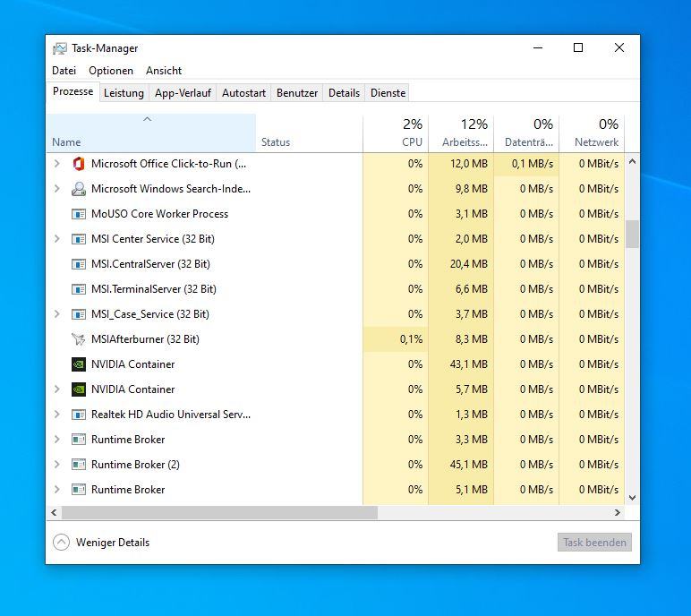Click the MSI.CentralServer process icon
The height and width of the screenshot is (616, 691).
pyautogui.click(x=79, y=264)
